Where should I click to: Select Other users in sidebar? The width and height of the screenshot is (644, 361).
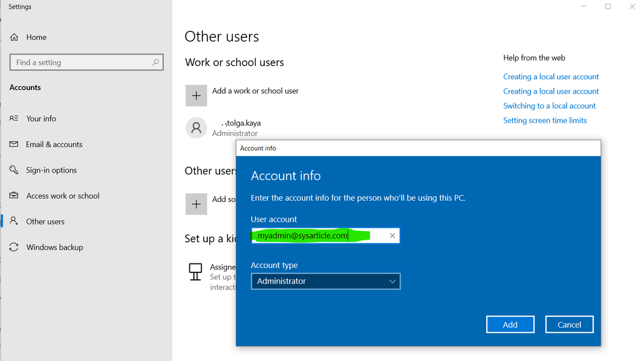point(45,221)
